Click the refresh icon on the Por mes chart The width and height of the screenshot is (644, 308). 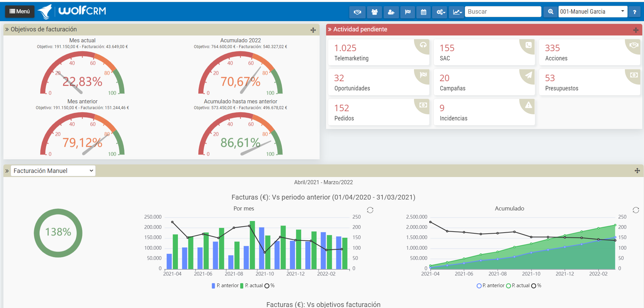[370, 210]
